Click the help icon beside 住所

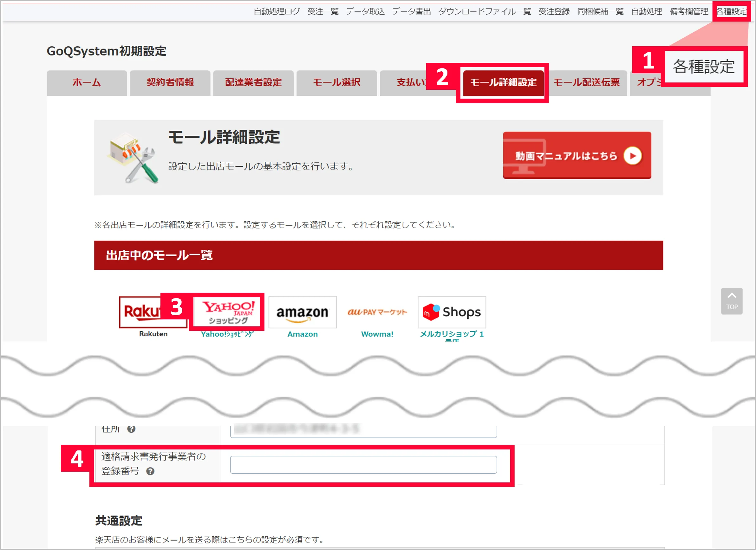pyautogui.click(x=131, y=429)
